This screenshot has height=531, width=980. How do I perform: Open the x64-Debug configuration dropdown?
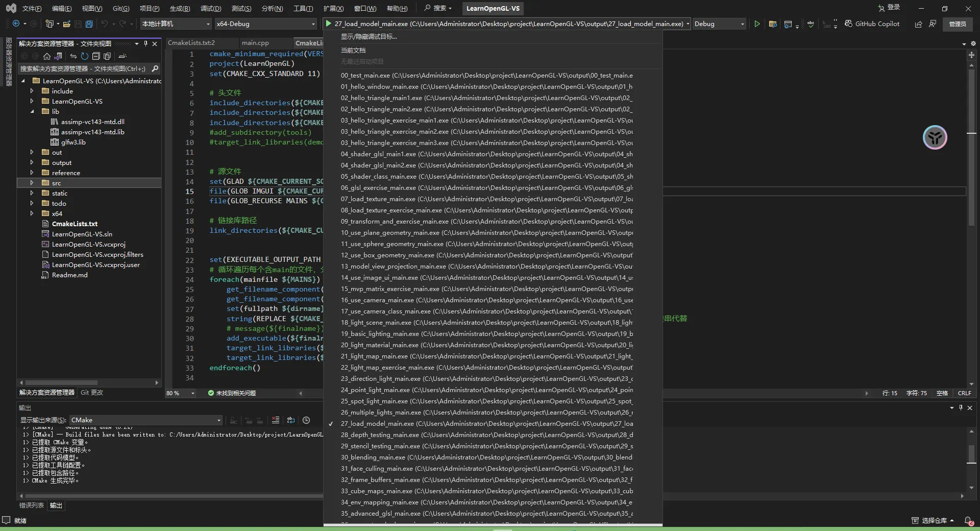265,24
